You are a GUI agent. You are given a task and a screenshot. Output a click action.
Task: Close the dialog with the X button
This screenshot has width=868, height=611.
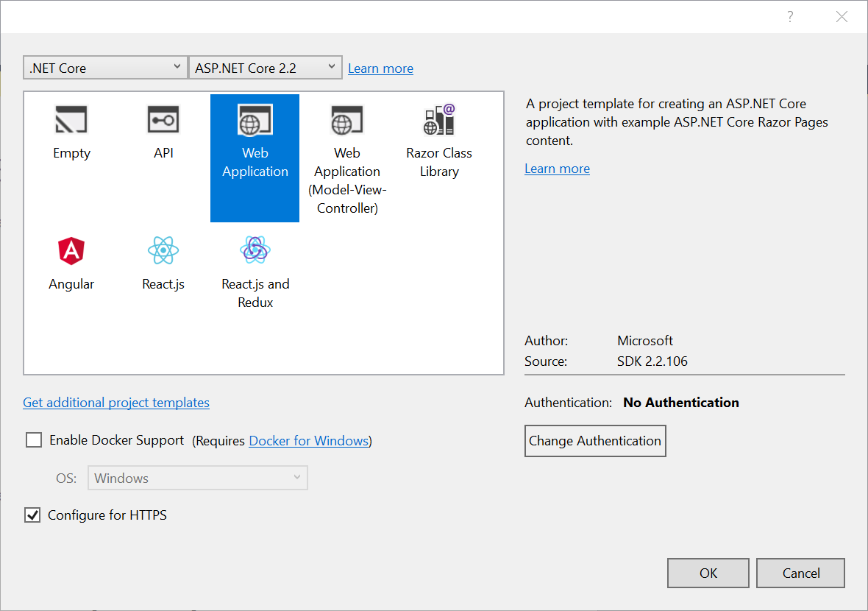pos(842,17)
